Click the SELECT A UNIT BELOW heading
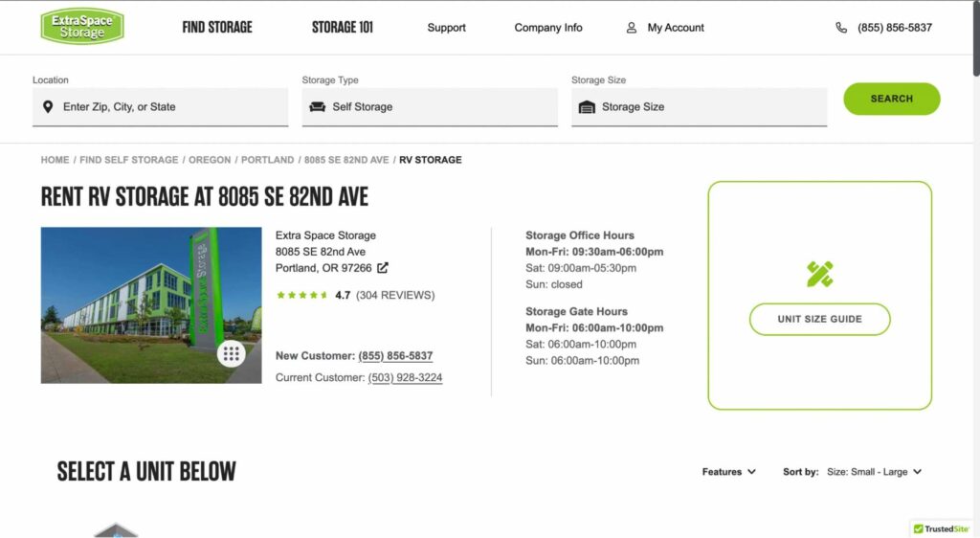 tap(146, 472)
